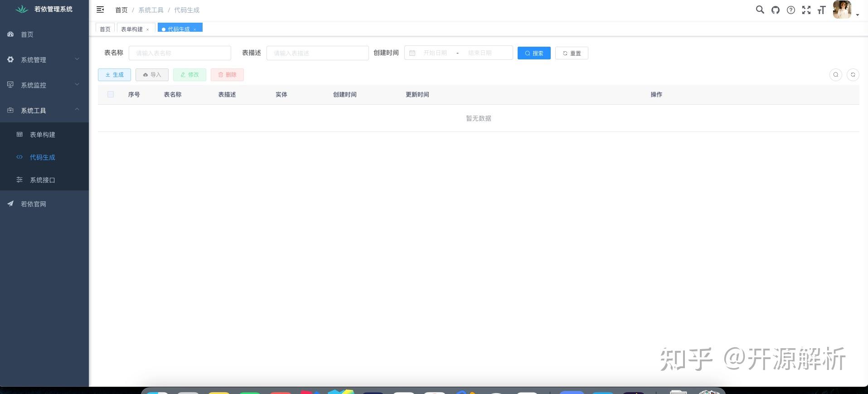
Task: Select 代码生成 submenu item
Action: (44, 157)
